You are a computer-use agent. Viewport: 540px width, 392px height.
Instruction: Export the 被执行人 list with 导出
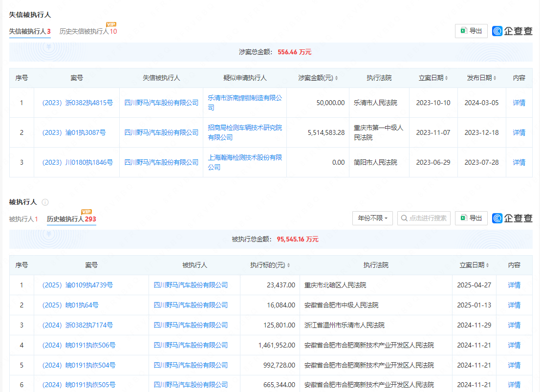[x=471, y=218]
